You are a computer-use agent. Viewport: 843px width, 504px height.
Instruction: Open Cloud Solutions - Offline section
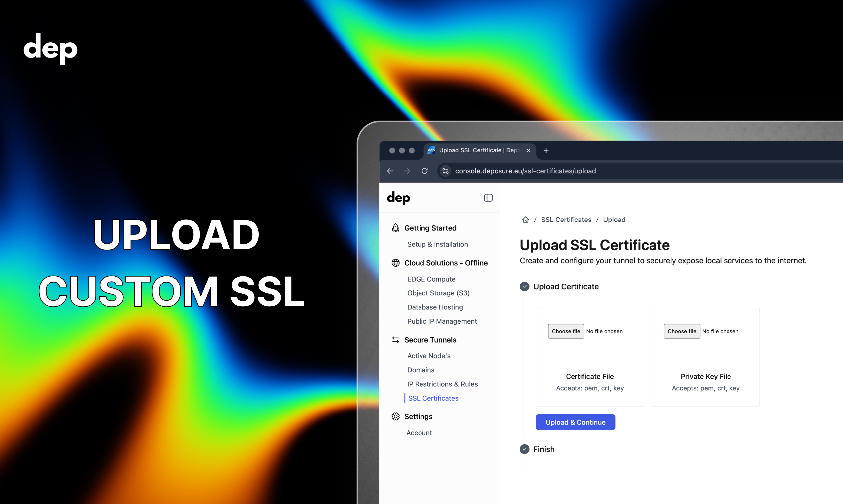pos(446,263)
